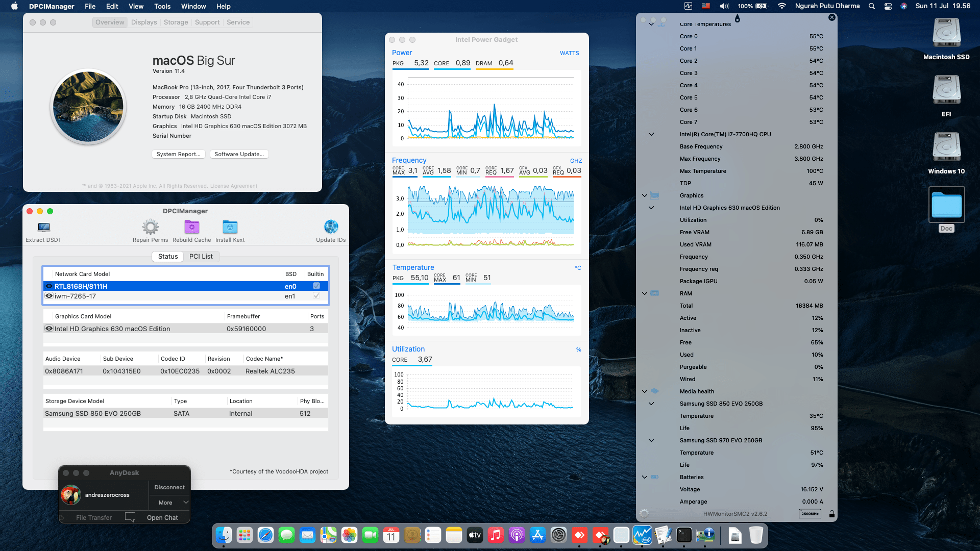The width and height of the screenshot is (980, 551).
Task: Open Launchpad from the Dock
Action: [x=244, y=535]
